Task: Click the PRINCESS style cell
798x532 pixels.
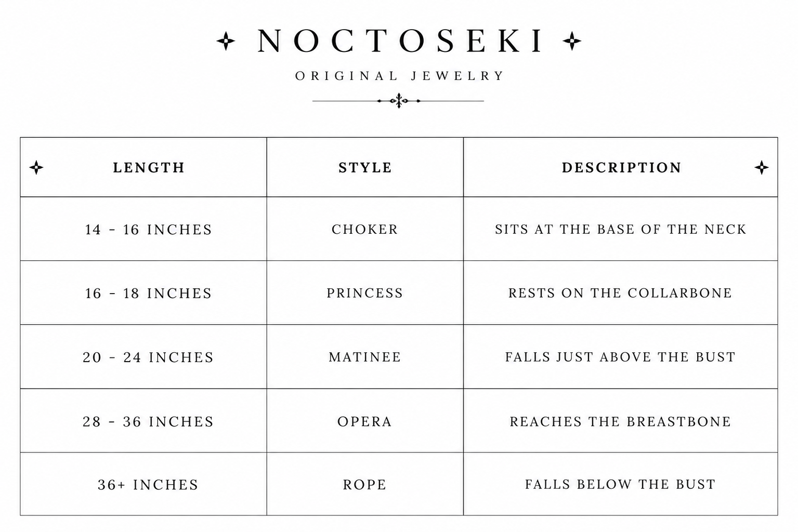Action: (x=365, y=293)
